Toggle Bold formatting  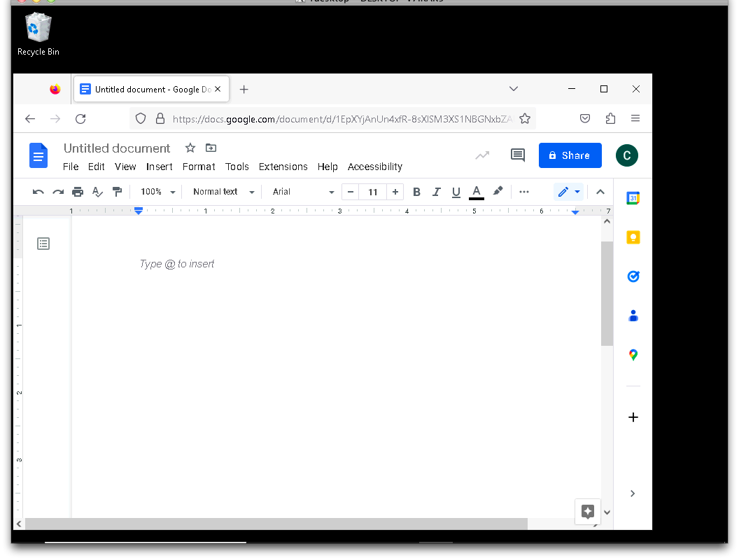click(416, 192)
